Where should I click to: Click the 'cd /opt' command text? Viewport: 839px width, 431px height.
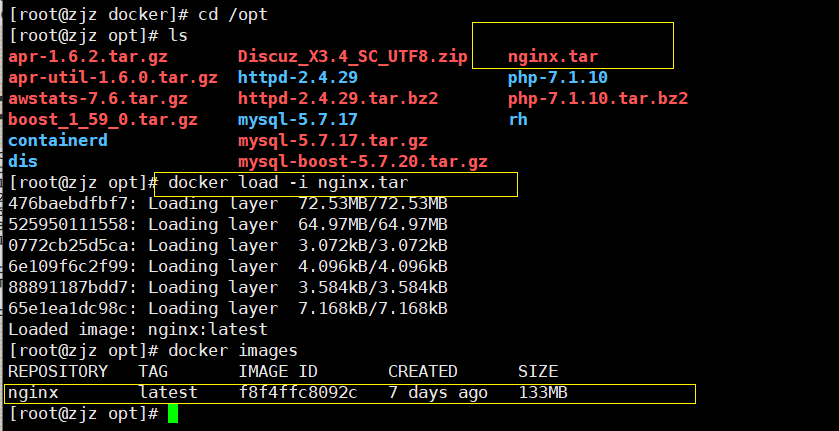[233, 14]
